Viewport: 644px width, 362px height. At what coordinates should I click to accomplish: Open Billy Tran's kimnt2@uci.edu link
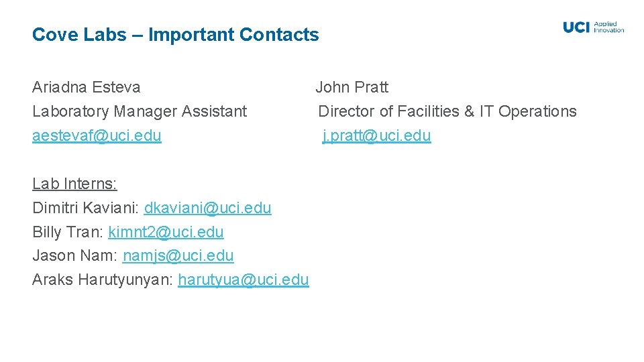166,232
